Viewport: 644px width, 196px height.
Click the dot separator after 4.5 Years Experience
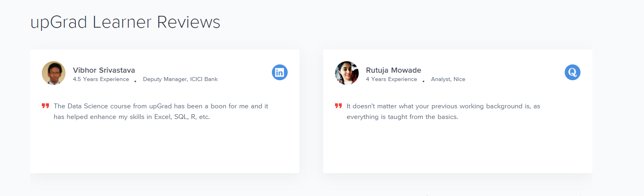(135, 81)
